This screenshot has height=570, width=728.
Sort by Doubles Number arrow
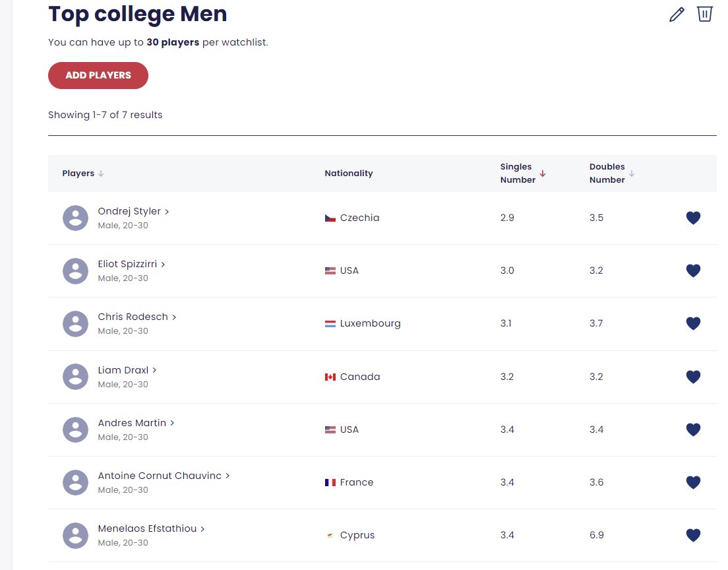pos(632,174)
